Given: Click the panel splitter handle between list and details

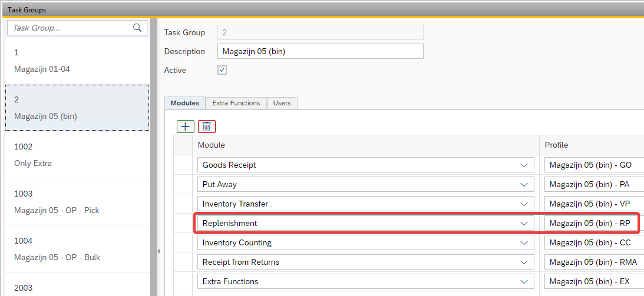Looking at the screenshot, I should [157, 251].
